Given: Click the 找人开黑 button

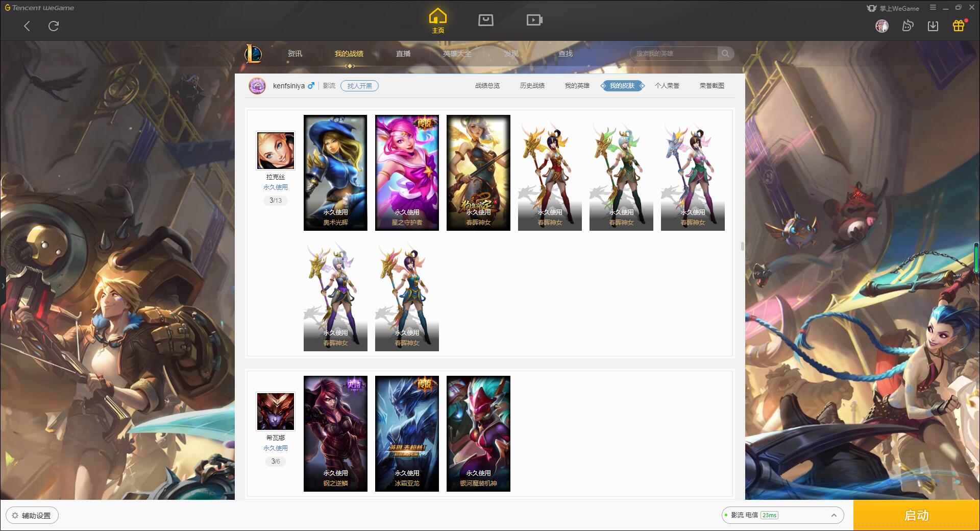Looking at the screenshot, I should pos(360,86).
